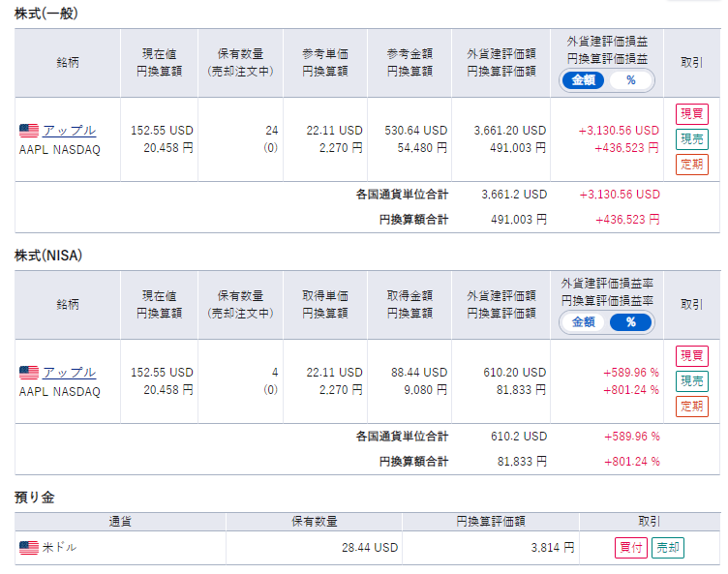
Task: Click the 取引 column header in 株式(NISA)
Action: pyautogui.click(x=692, y=305)
